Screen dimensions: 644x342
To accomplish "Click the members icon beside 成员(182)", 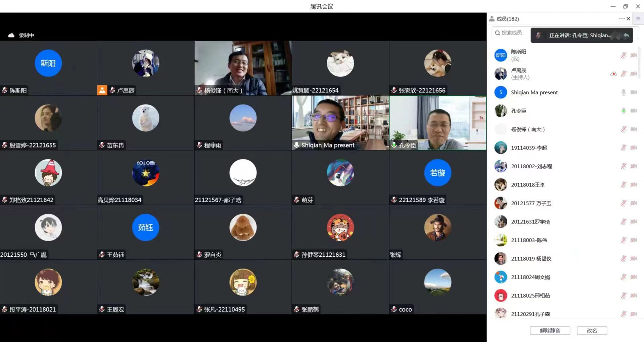I will point(492,19).
